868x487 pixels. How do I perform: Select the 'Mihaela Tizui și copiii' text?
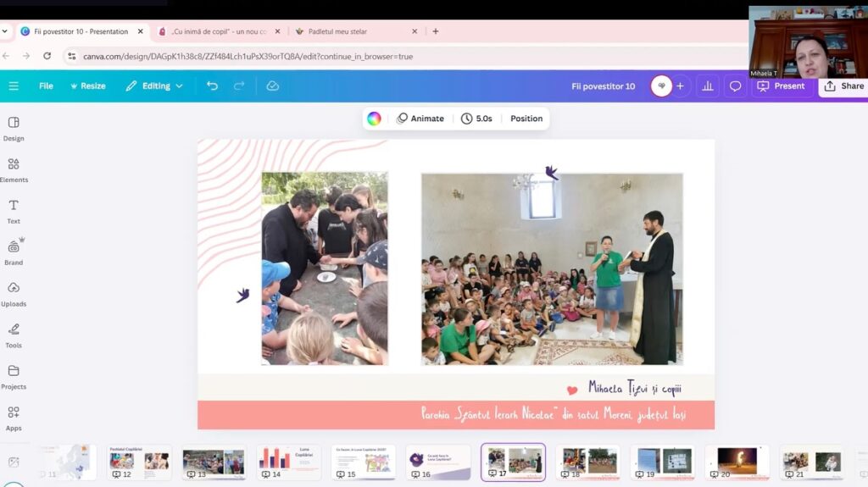pos(635,389)
